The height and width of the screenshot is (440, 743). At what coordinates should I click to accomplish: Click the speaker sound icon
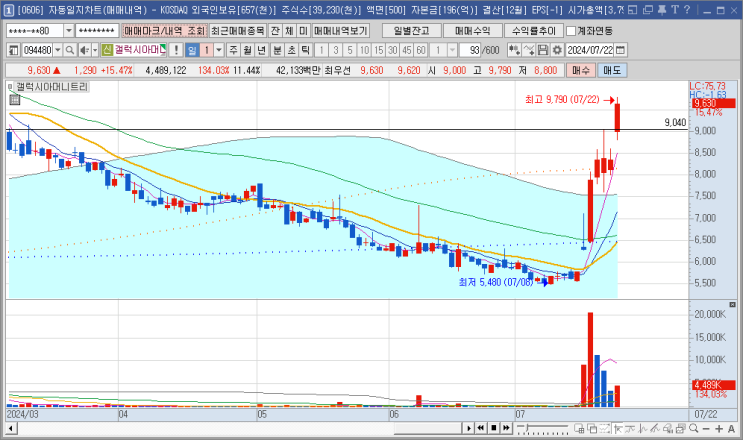click(84, 50)
